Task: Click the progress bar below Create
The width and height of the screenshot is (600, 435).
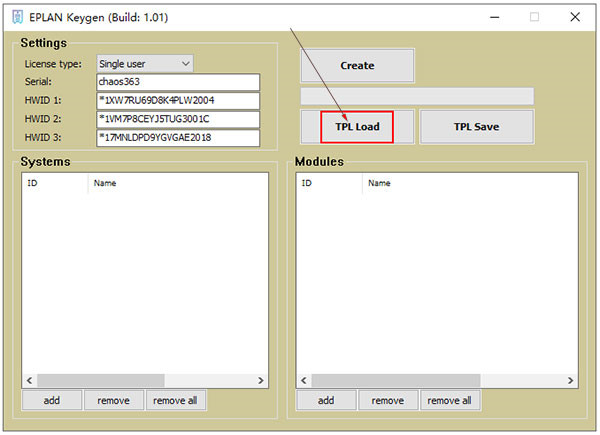Action: click(x=417, y=96)
